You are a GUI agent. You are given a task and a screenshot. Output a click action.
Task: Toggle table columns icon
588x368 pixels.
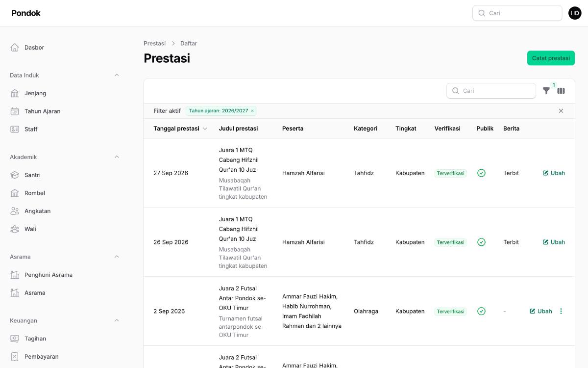coord(561,91)
